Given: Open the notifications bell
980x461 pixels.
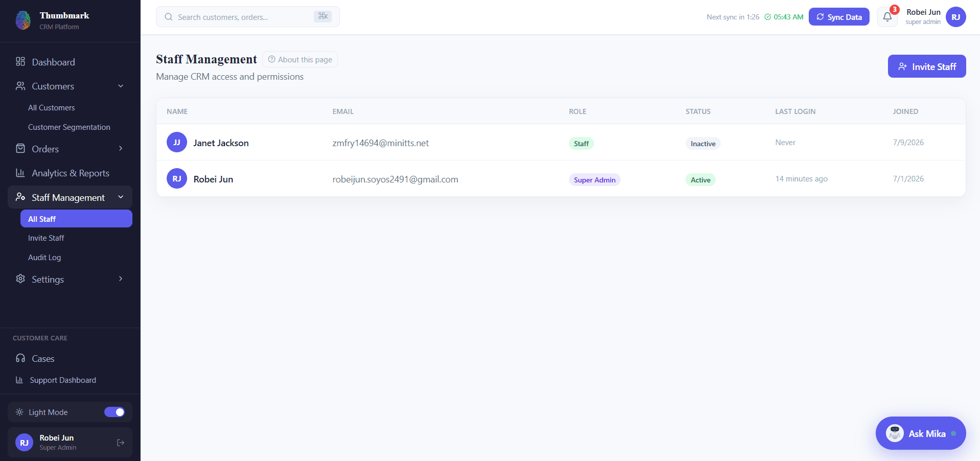Looking at the screenshot, I should [x=887, y=17].
